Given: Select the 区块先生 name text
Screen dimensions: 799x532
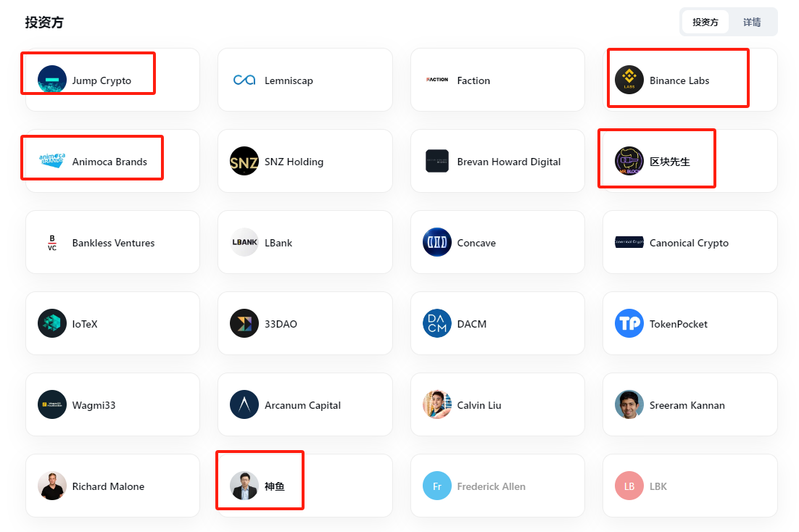Looking at the screenshot, I should coord(669,162).
